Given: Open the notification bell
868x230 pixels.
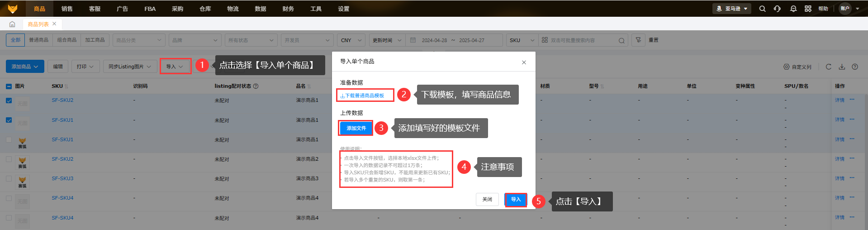Looking at the screenshot, I should [x=793, y=9].
